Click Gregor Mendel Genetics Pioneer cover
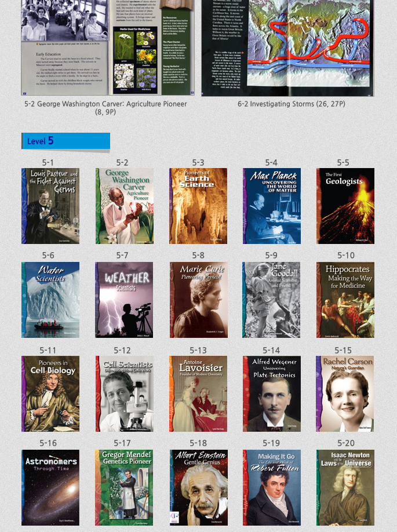397x532 pixels. tap(125, 487)
